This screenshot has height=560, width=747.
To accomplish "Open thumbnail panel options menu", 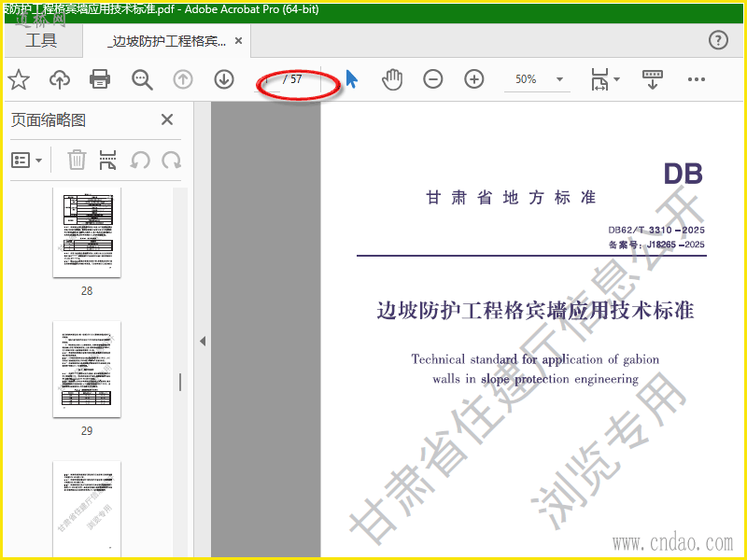I will pos(27,160).
